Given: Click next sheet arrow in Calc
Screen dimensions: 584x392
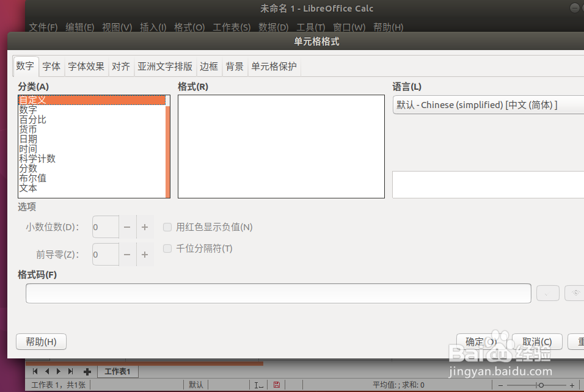Looking at the screenshot, I should [59, 371].
